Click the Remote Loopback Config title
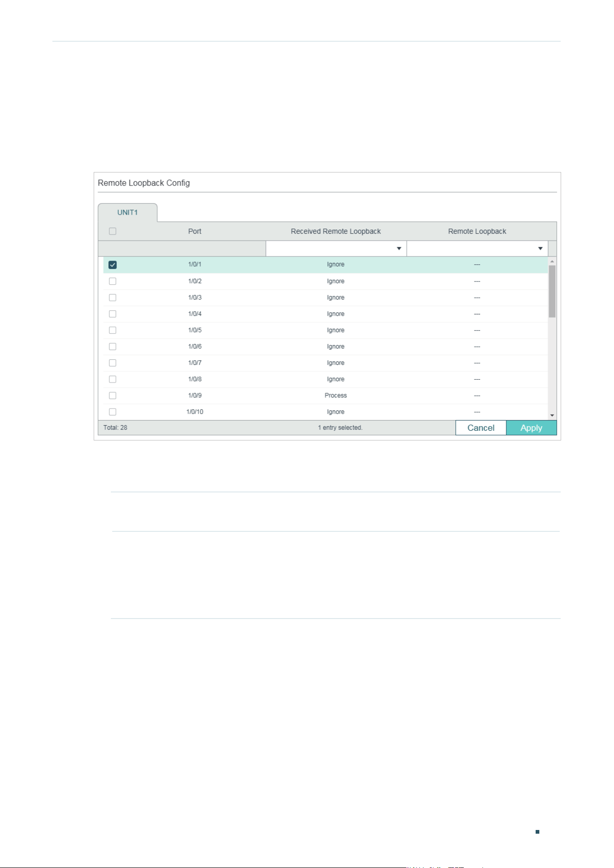 (x=144, y=183)
